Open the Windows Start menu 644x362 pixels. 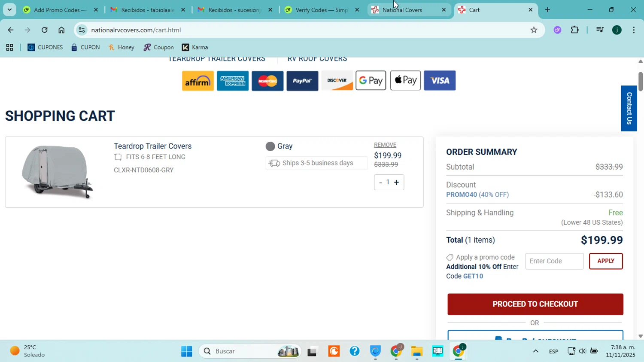tap(187, 351)
